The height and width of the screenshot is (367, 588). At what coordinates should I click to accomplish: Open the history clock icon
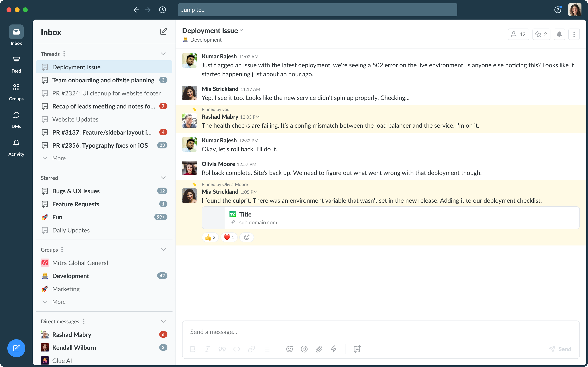click(x=162, y=10)
